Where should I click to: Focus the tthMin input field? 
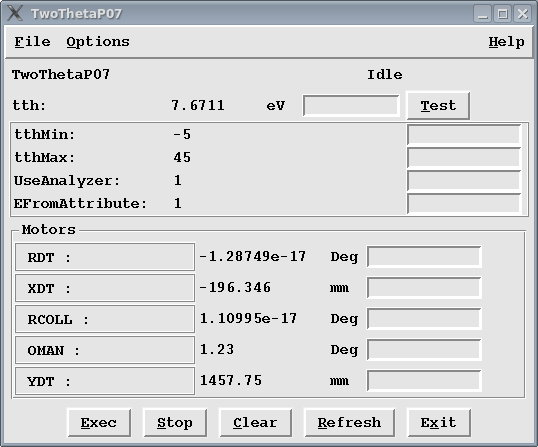464,135
